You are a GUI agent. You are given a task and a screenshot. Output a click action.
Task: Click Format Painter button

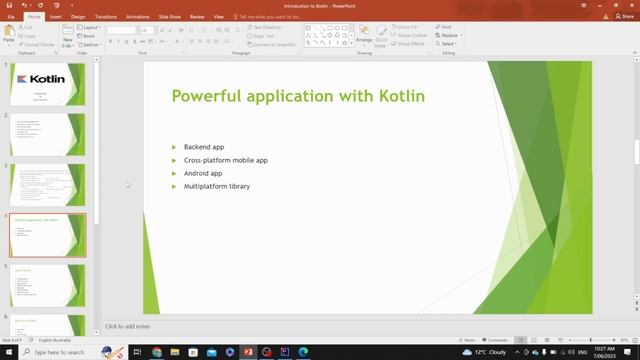pyautogui.click(x=36, y=44)
